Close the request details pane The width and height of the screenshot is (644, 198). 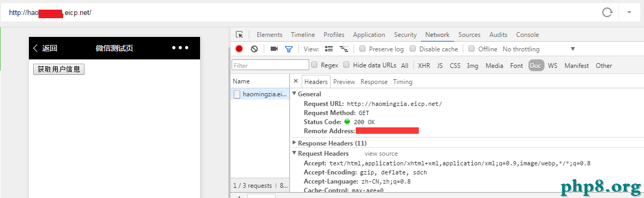tap(296, 81)
